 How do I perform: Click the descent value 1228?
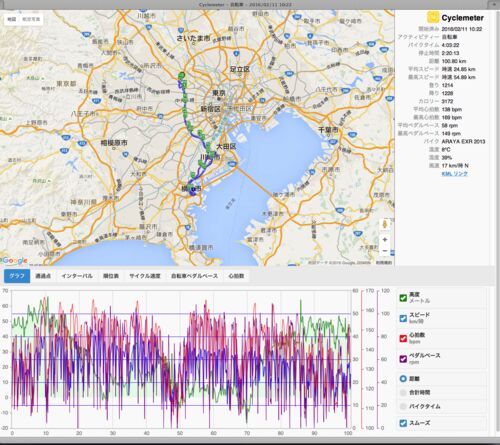(x=447, y=93)
